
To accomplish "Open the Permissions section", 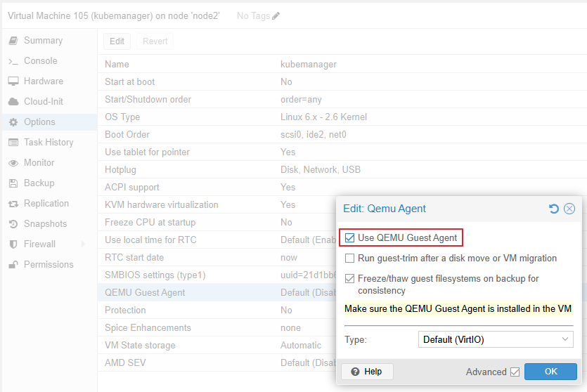I will pyautogui.click(x=49, y=265).
